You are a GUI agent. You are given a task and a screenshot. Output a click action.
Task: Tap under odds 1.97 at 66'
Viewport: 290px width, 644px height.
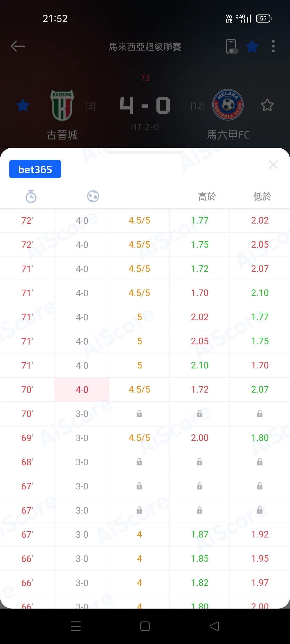260,583
